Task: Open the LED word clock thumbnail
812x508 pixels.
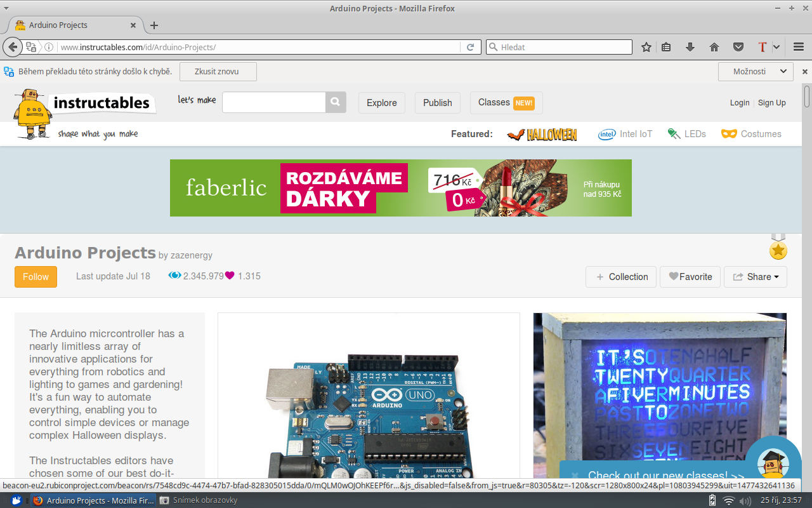Action: coord(660,396)
